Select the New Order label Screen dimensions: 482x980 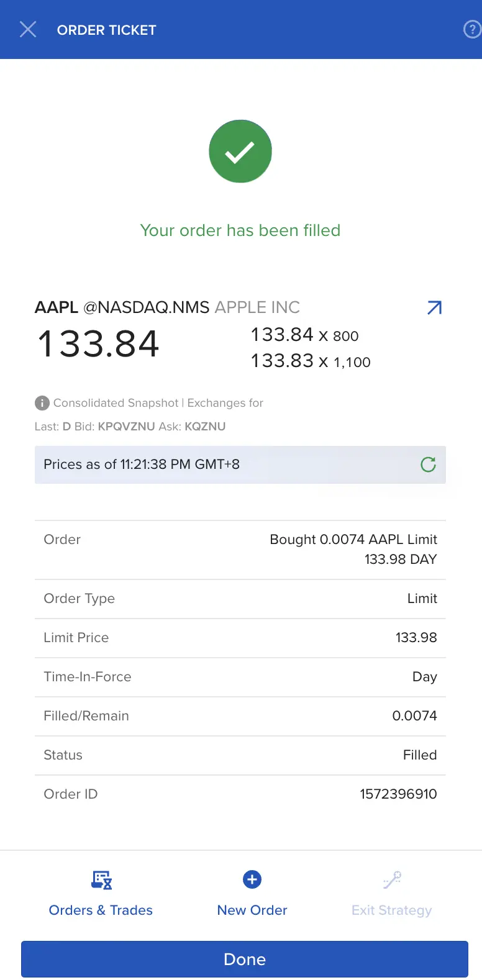pyautogui.click(x=252, y=910)
